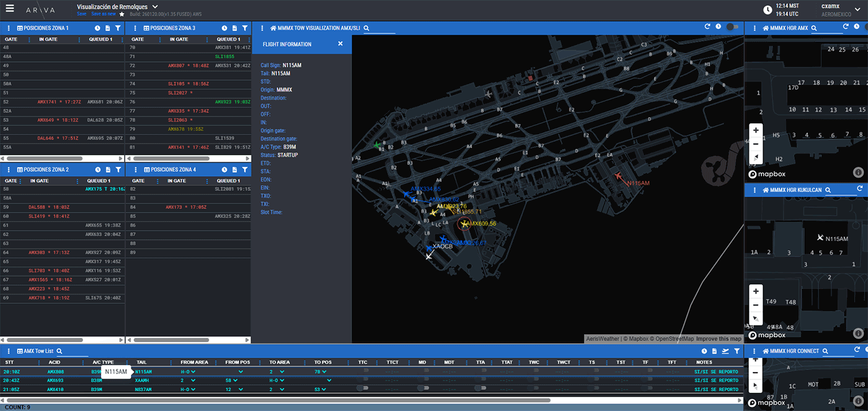Refresh the MMMX Tow Visualization map
The width and height of the screenshot is (868, 411).
(x=707, y=27)
